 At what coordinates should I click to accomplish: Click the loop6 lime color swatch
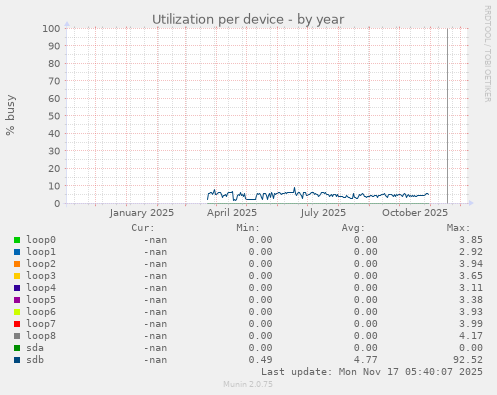(17, 312)
